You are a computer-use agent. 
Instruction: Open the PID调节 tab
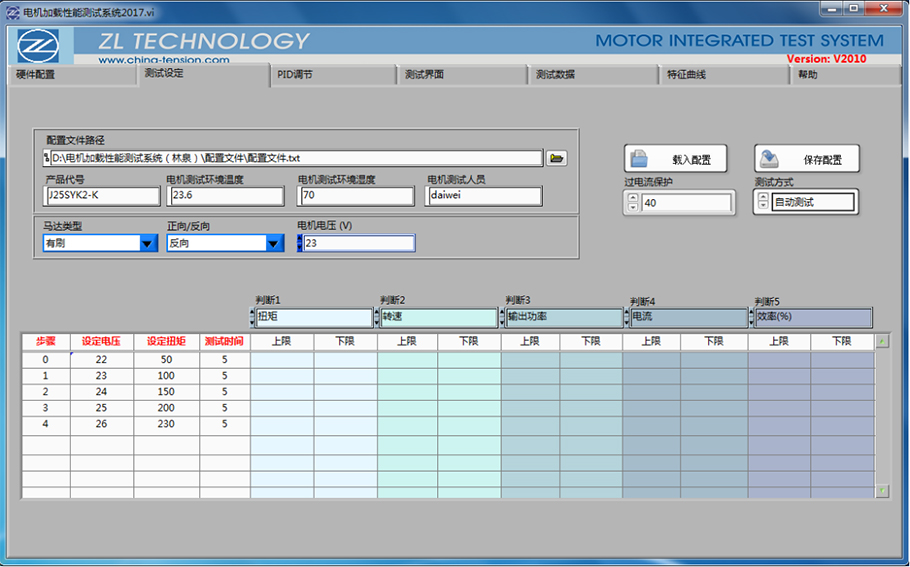coord(295,75)
